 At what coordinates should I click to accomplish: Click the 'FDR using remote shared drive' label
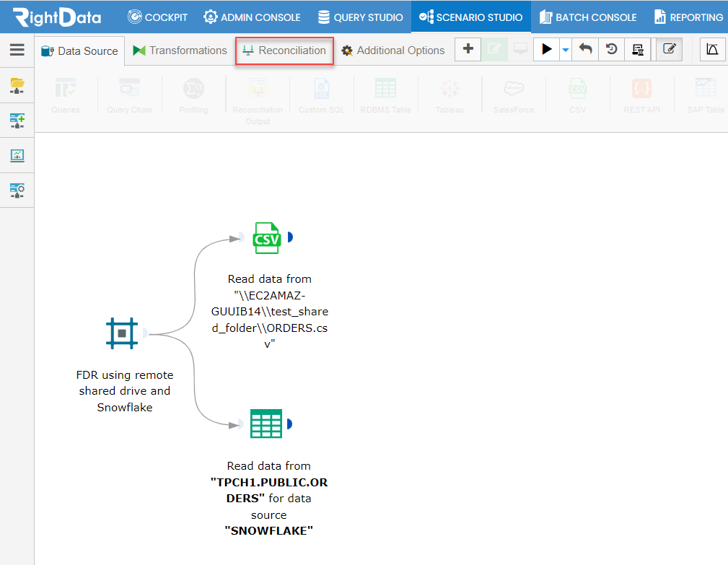[x=125, y=391]
